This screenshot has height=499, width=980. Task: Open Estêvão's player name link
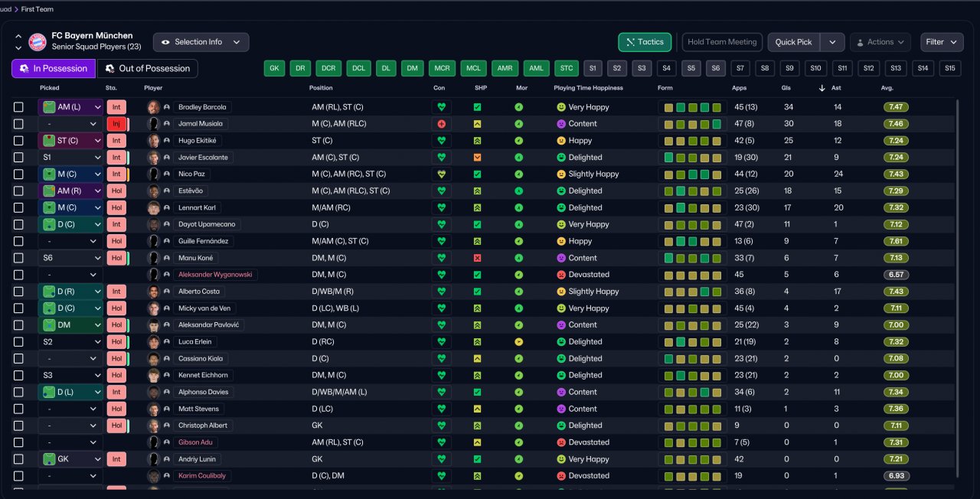189,191
